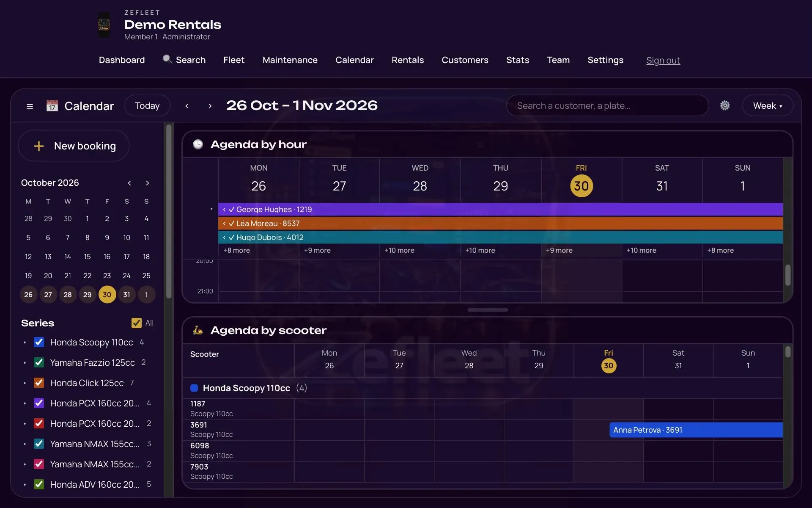The image size is (812, 508).
Task: Uncheck Honda Click 125cc series
Action: click(x=39, y=383)
